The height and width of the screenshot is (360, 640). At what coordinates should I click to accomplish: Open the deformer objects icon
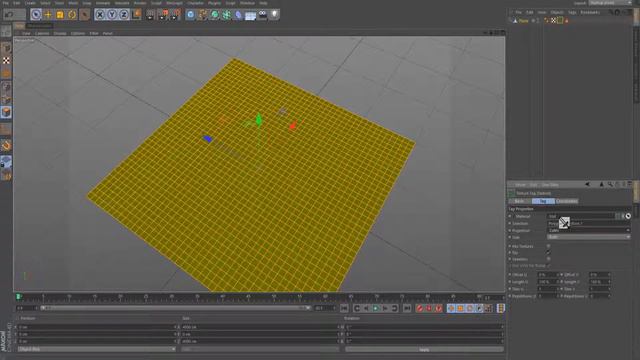(x=238, y=15)
